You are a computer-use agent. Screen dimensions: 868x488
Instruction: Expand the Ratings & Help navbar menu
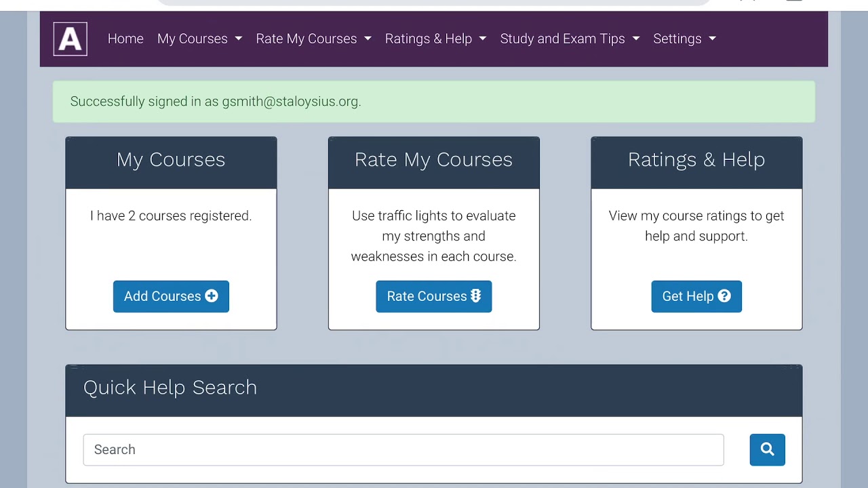(x=435, y=39)
